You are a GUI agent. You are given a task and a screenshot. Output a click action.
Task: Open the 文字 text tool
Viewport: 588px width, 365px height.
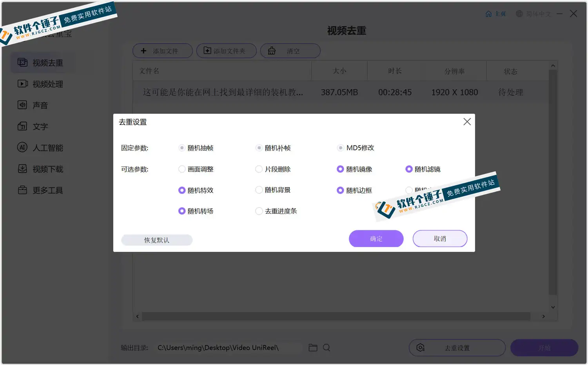pos(40,126)
